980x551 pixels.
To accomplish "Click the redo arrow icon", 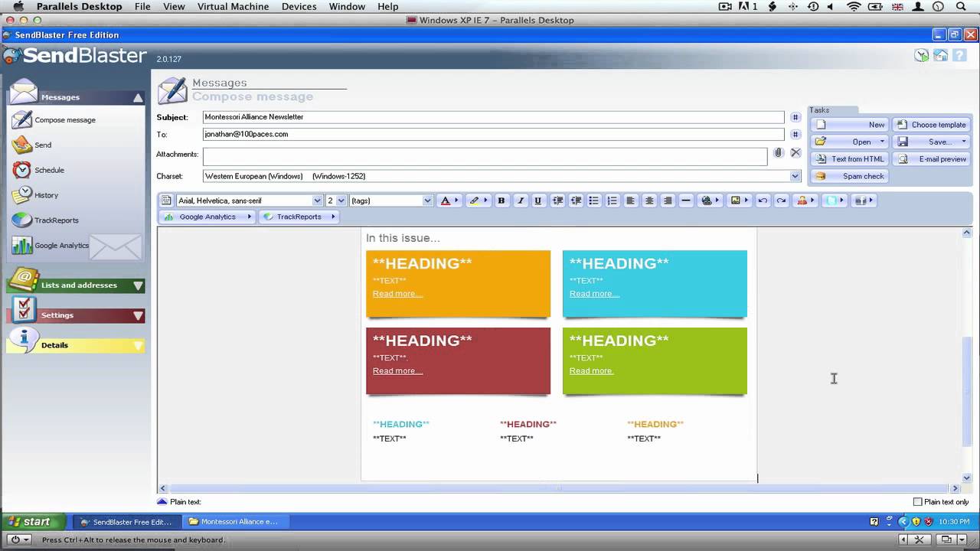I will pyautogui.click(x=781, y=201).
